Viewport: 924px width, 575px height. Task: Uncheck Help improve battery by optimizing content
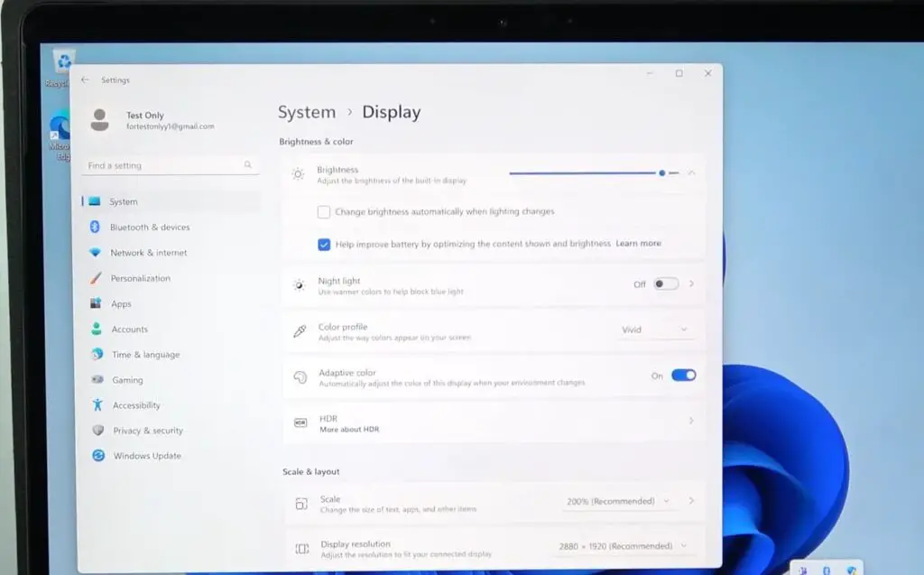(x=324, y=244)
